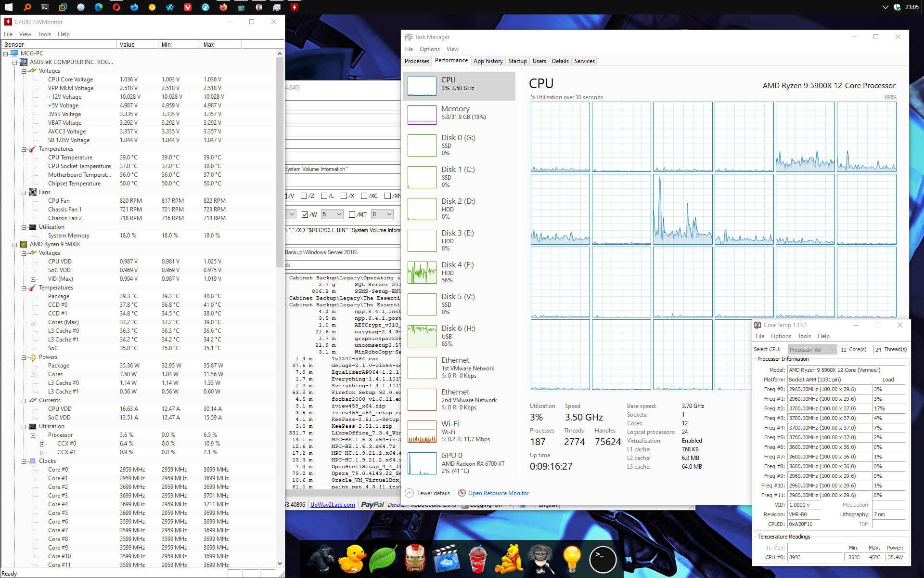924x578 pixels.
Task: Open the Tools menu in HWMonitor
Action: tap(44, 34)
